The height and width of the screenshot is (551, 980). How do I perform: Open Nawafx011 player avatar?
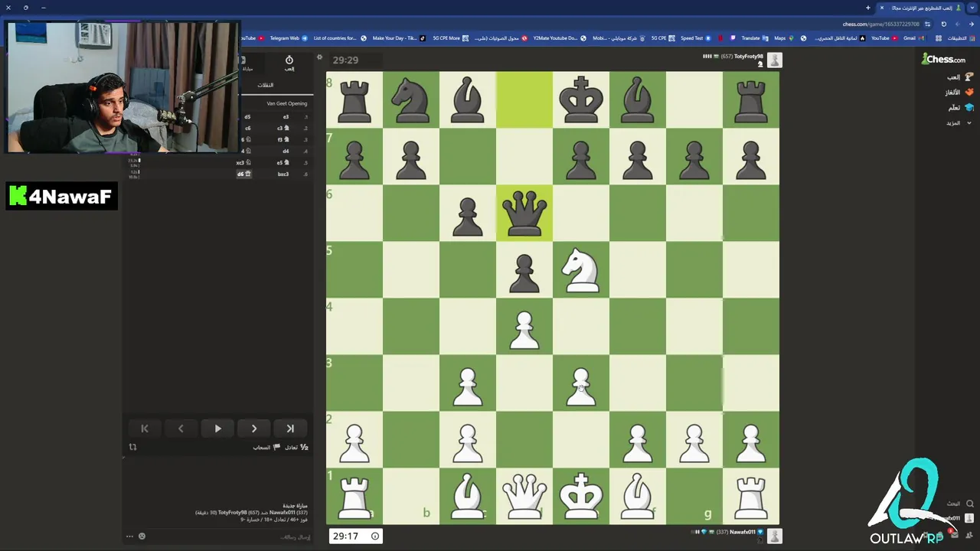pos(775,536)
